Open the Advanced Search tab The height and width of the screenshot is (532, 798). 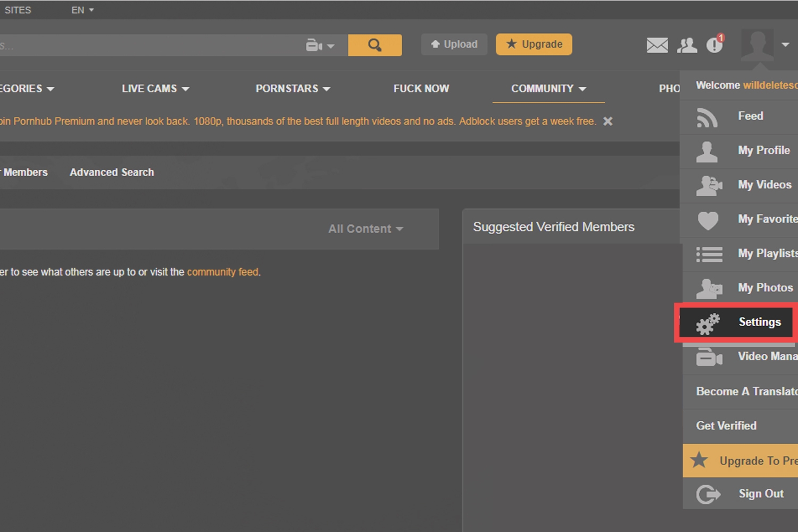point(112,172)
